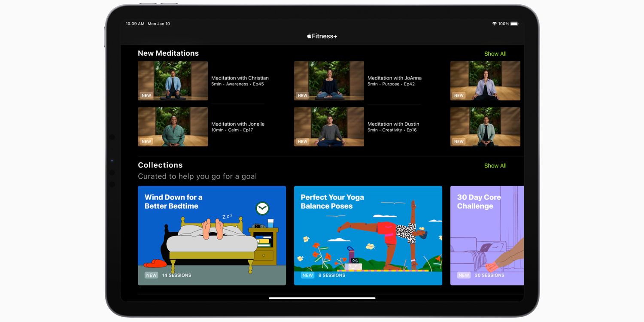Tap NEW badge on Wind Down collection
The height and width of the screenshot is (322, 644).
pyautogui.click(x=151, y=275)
